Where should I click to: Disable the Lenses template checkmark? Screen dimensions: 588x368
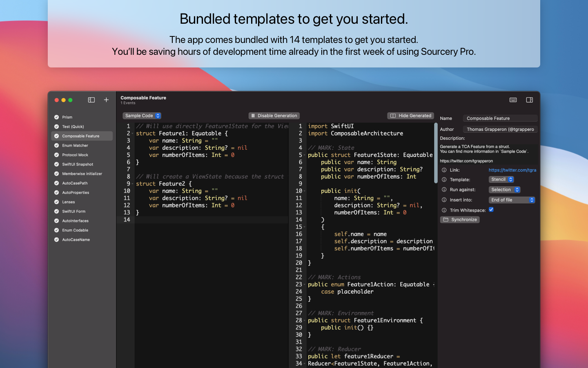[56, 202]
